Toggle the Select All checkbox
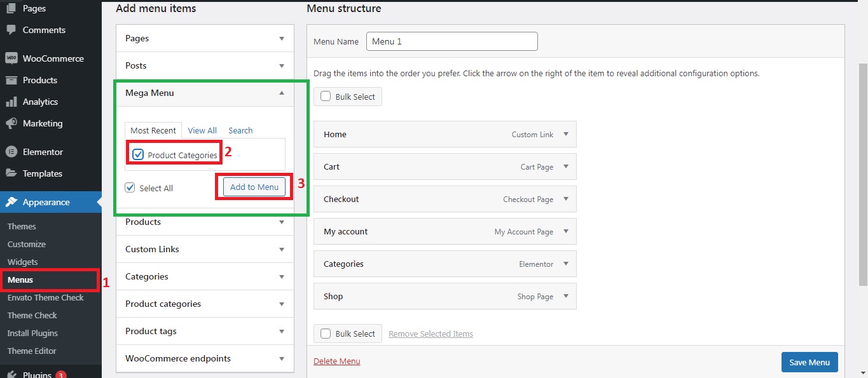Viewport: 868px width, 378px height. click(130, 188)
